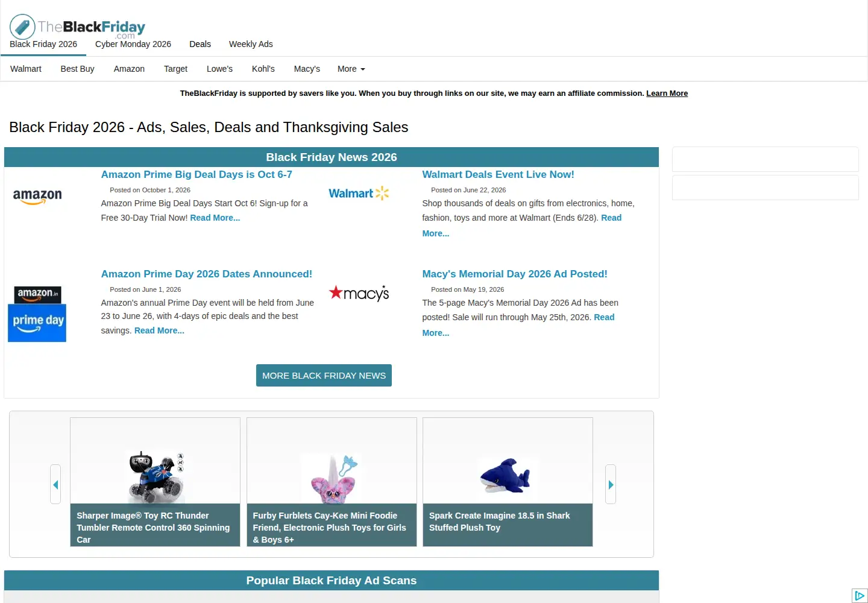Select Lowe's in the store bar

[219, 69]
